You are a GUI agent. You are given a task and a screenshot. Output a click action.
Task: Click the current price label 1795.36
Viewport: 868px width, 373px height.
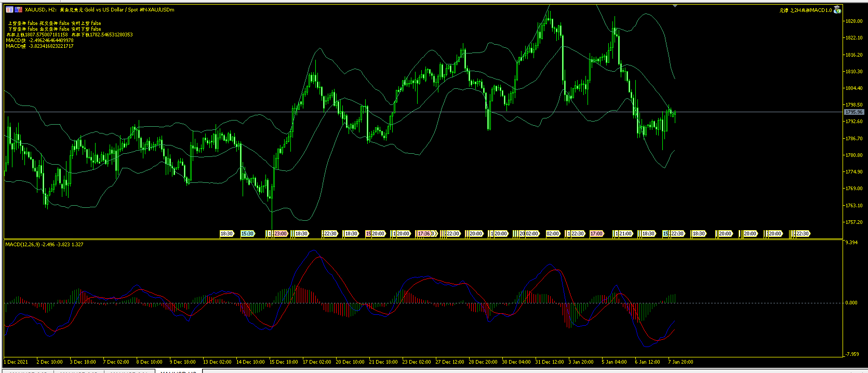(x=853, y=112)
